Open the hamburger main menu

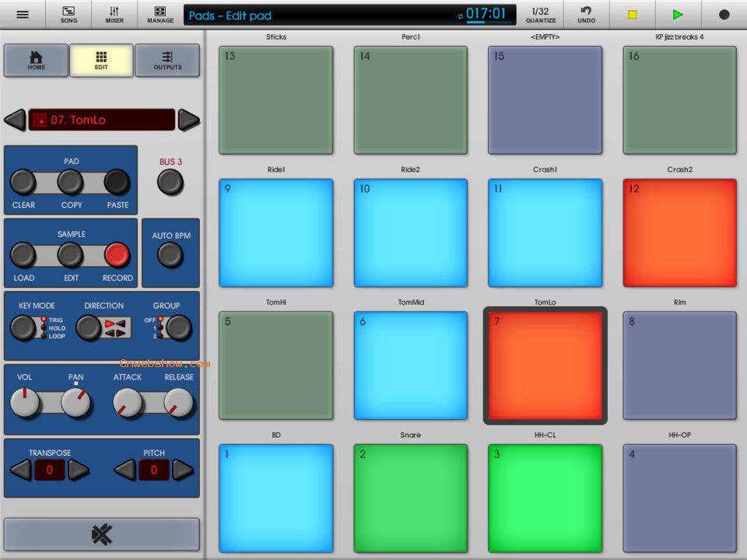(x=23, y=15)
